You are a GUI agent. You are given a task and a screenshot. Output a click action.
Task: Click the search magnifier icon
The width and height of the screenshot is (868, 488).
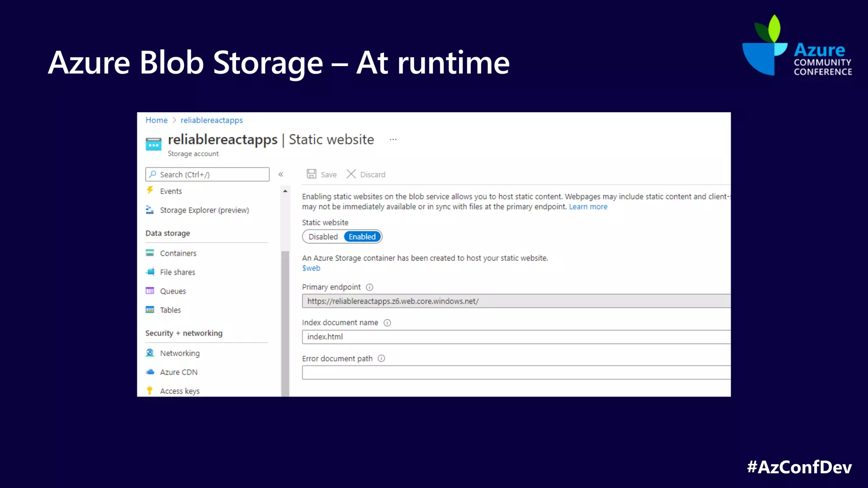[153, 175]
